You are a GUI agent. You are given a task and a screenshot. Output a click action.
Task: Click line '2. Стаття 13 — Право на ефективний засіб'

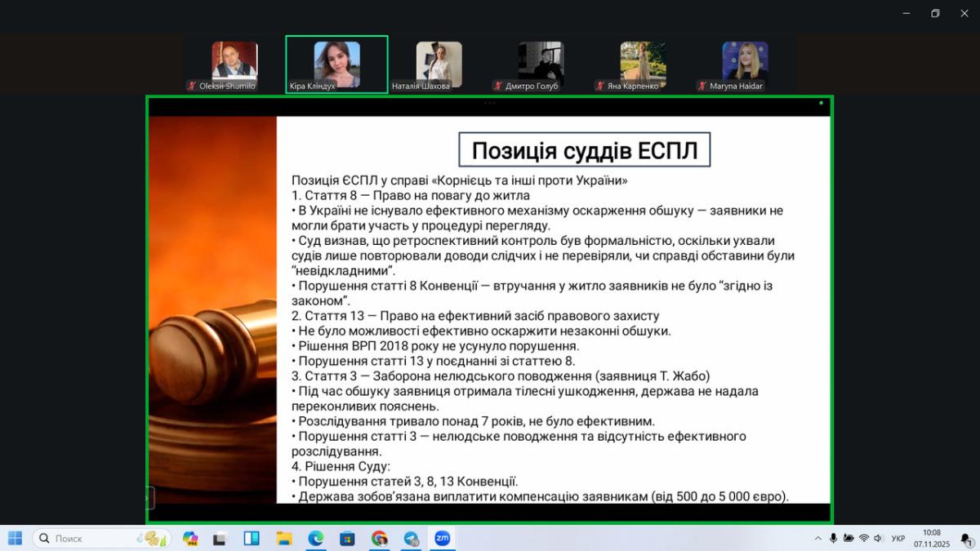(475, 316)
